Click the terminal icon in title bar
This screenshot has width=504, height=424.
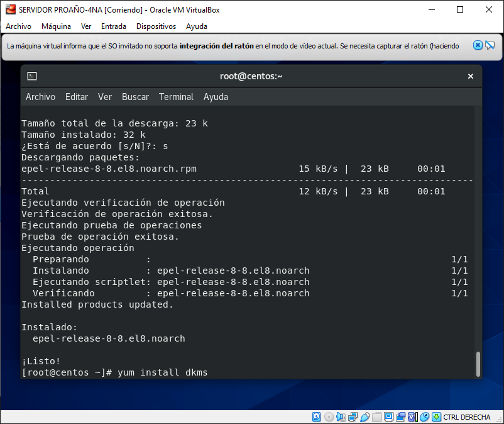(32, 76)
